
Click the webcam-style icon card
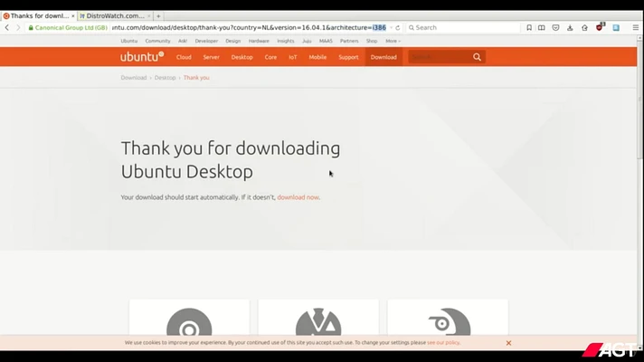coord(448,319)
